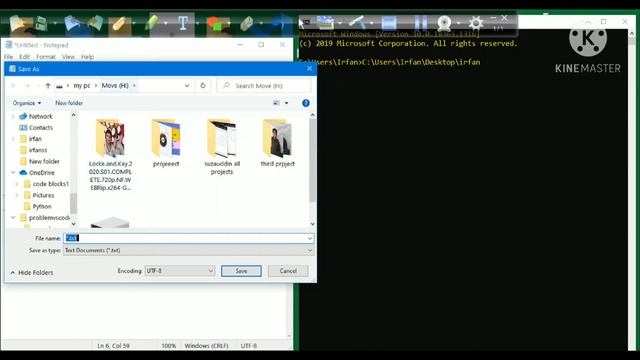Select the shapes tool in recorder toolbar
640x360 pixels.
(215, 24)
